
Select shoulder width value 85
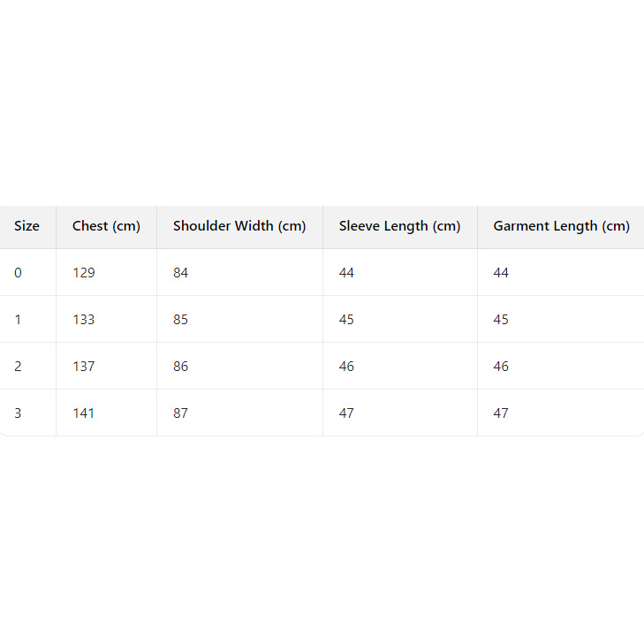coord(180,320)
